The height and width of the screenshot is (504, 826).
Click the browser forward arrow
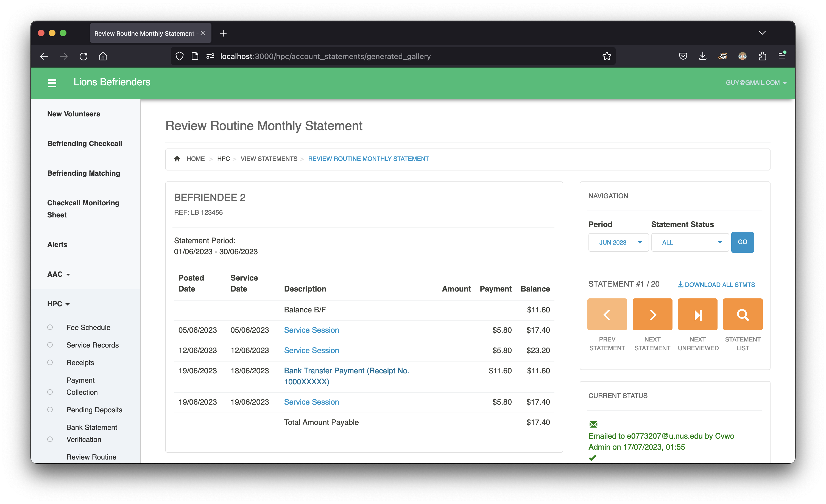[x=64, y=56]
